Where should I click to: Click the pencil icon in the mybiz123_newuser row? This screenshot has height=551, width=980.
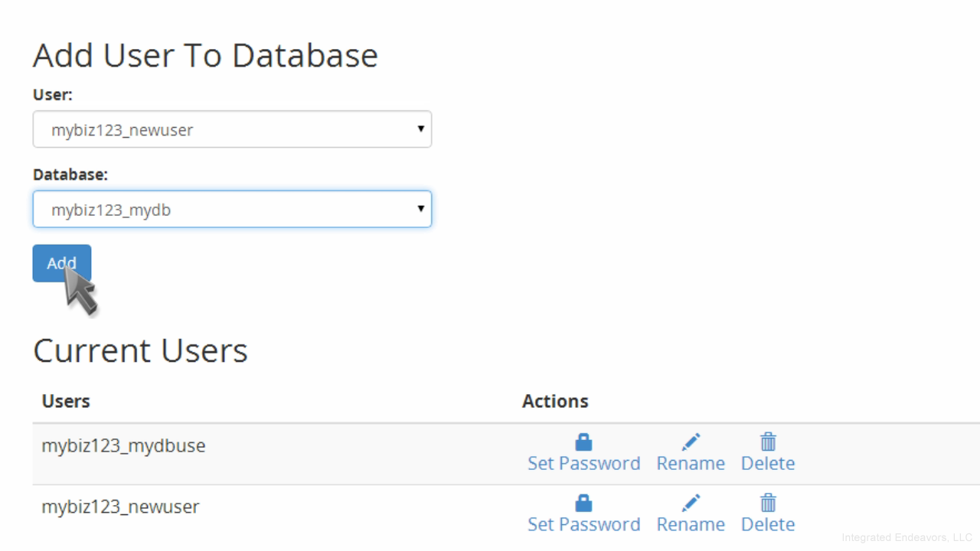pyautogui.click(x=691, y=504)
